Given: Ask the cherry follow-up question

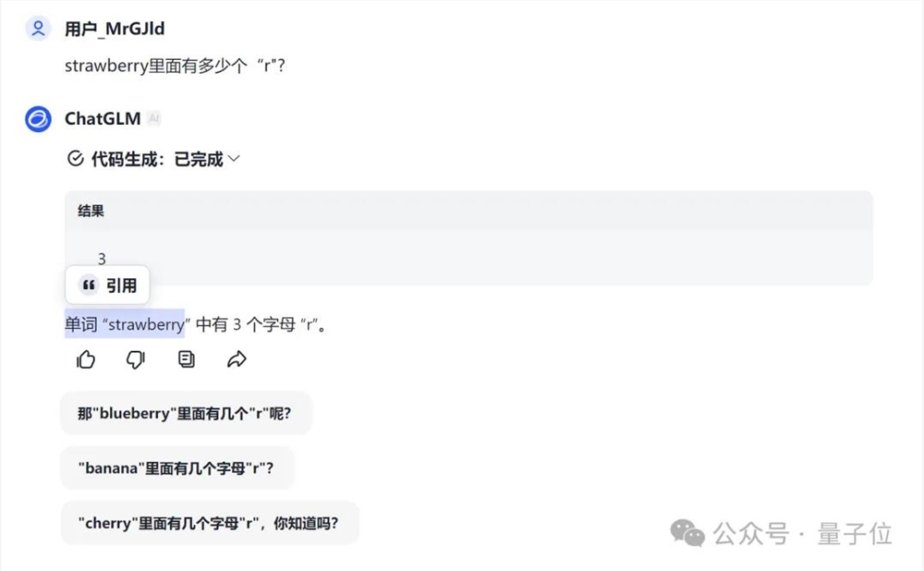Looking at the screenshot, I should 209,522.
